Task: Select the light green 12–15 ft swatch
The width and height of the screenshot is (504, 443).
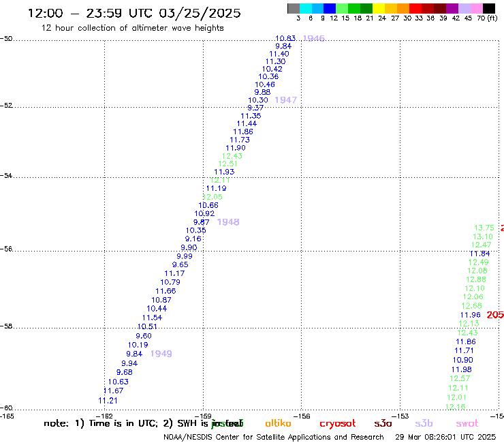Action: [x=342, y=8]
